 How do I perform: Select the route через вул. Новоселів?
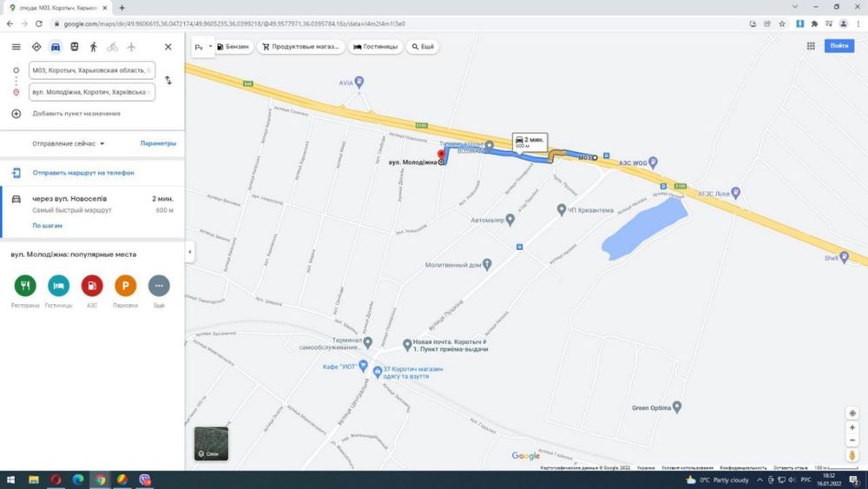click(92, 212)
